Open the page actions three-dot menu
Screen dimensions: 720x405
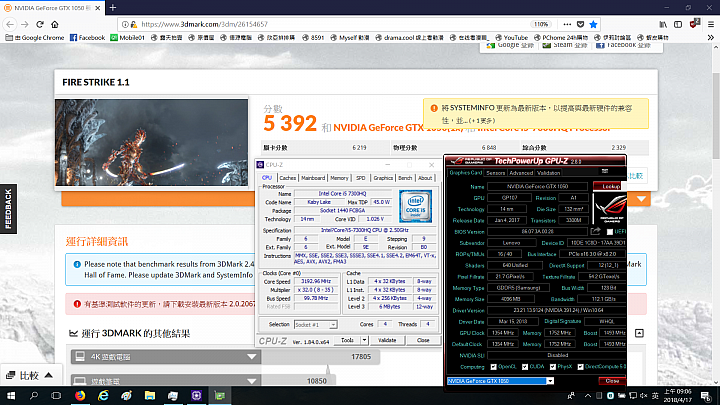[568, 24]
